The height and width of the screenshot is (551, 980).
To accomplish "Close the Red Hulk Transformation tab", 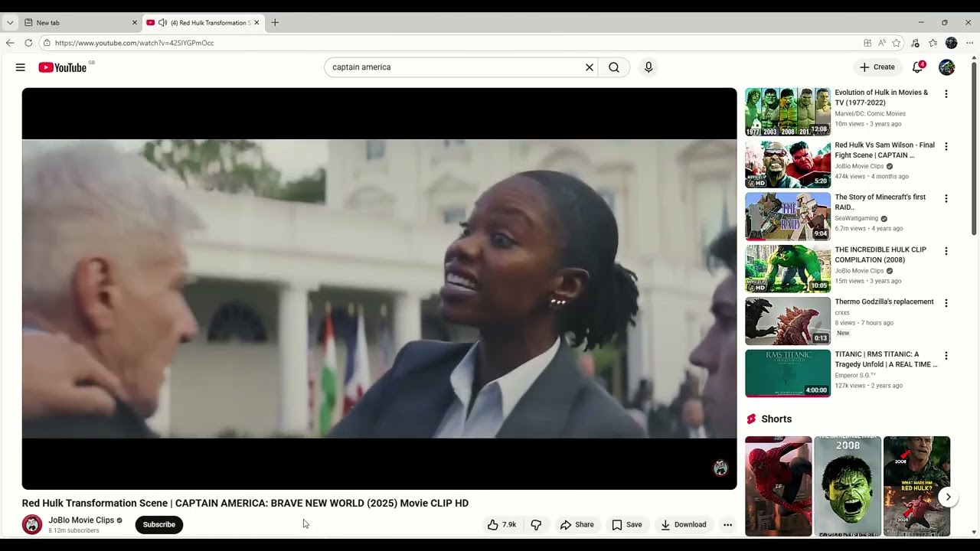I will coord(256,23).
